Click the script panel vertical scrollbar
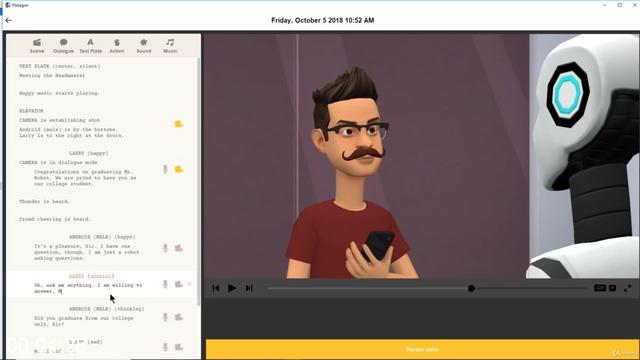The image size is (640, 360). [199, 182]
